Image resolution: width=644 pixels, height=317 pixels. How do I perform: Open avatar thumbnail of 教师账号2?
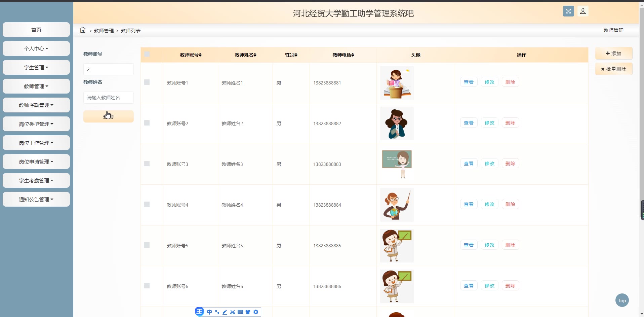[397, 124]
